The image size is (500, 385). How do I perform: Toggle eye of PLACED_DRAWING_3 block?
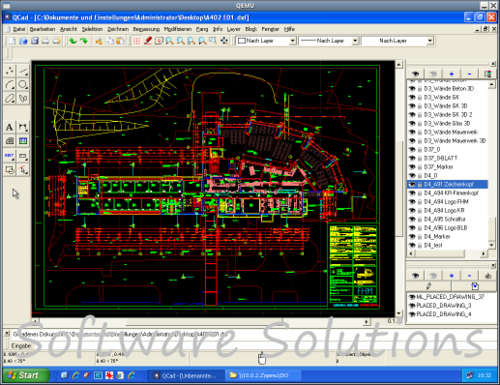[412, 306]
